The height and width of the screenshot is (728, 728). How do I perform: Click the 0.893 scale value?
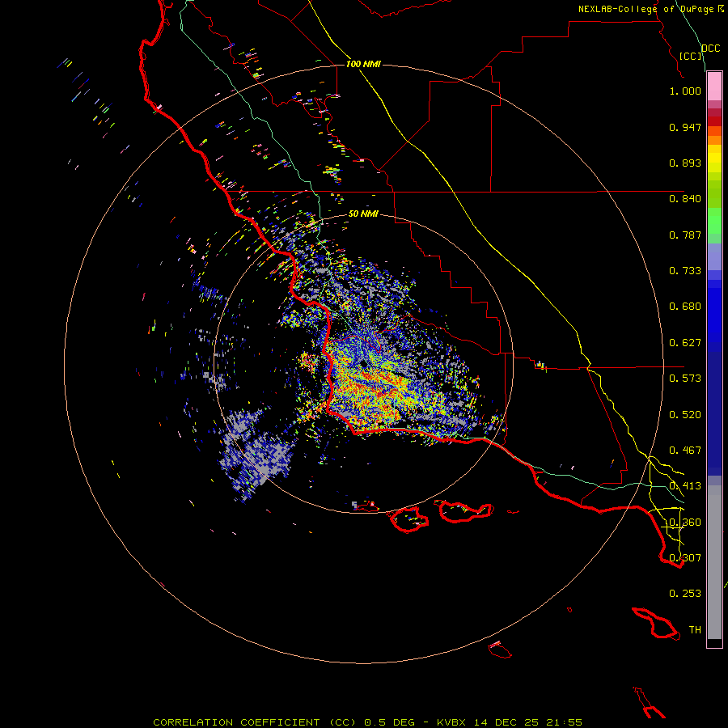pos(685,163)
